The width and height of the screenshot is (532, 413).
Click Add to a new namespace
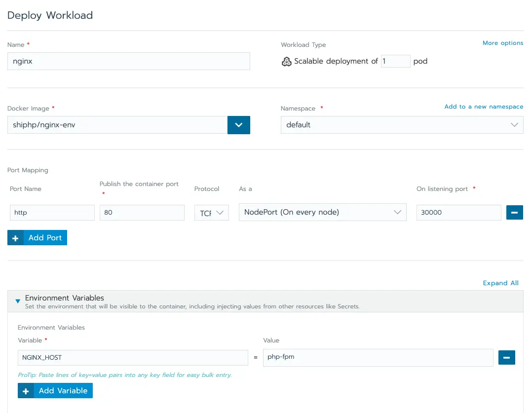(483, 107)
